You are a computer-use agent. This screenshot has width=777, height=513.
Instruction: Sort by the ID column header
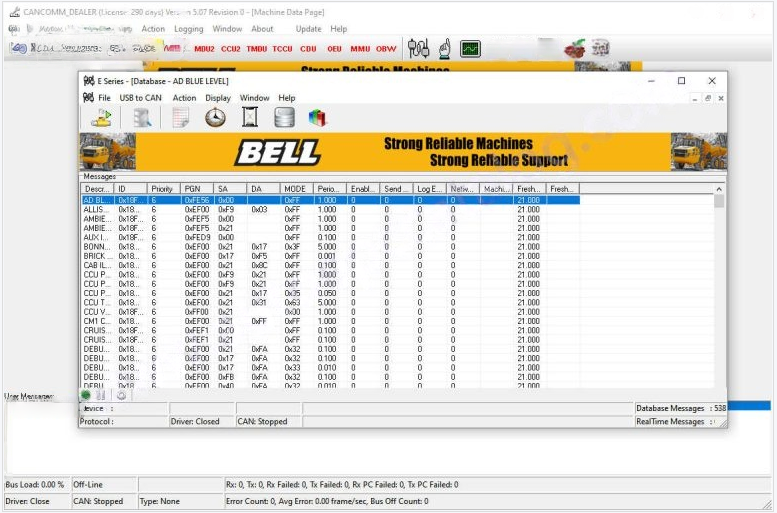click(x=131, y=189)
